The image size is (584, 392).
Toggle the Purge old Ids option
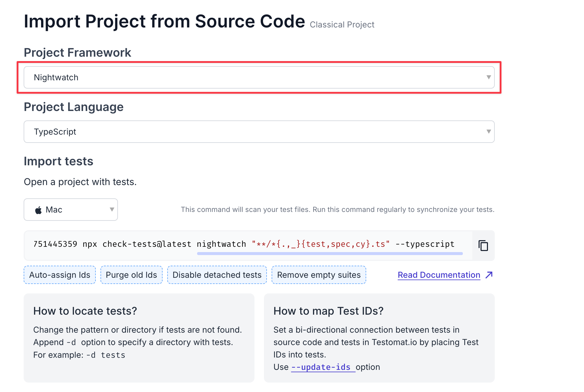coord(132,275)
